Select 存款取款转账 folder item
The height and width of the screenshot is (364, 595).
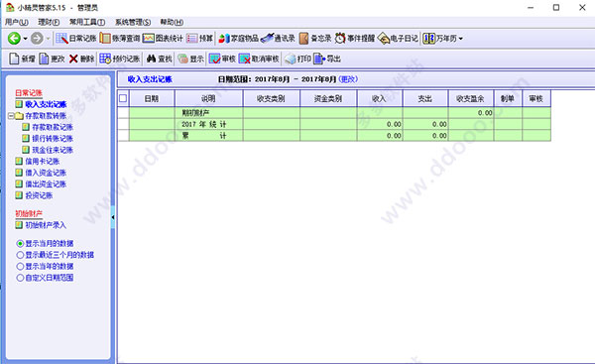[46, 116]
